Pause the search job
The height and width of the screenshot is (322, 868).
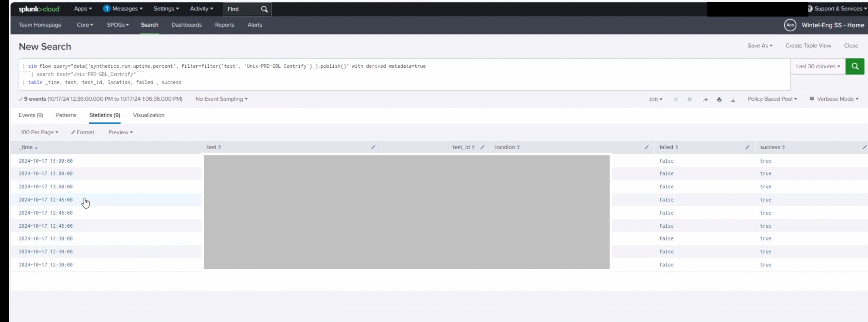675,99
